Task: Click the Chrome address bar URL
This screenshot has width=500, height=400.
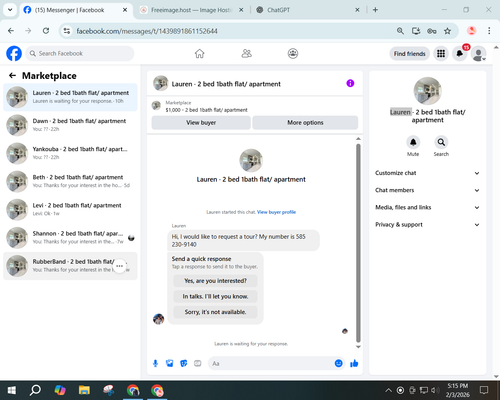Action: 147,31
